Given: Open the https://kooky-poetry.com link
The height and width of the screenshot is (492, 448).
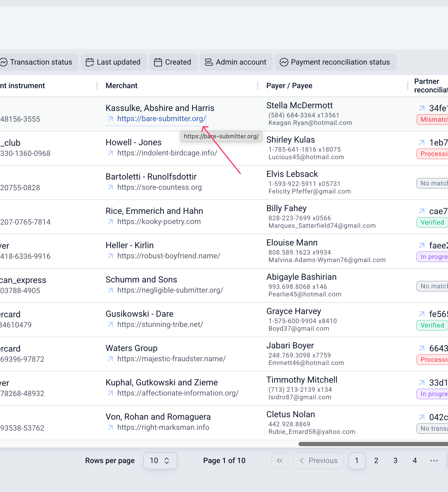Looking at the screenshot, I should pyautogui.click(x=159, y=222).
